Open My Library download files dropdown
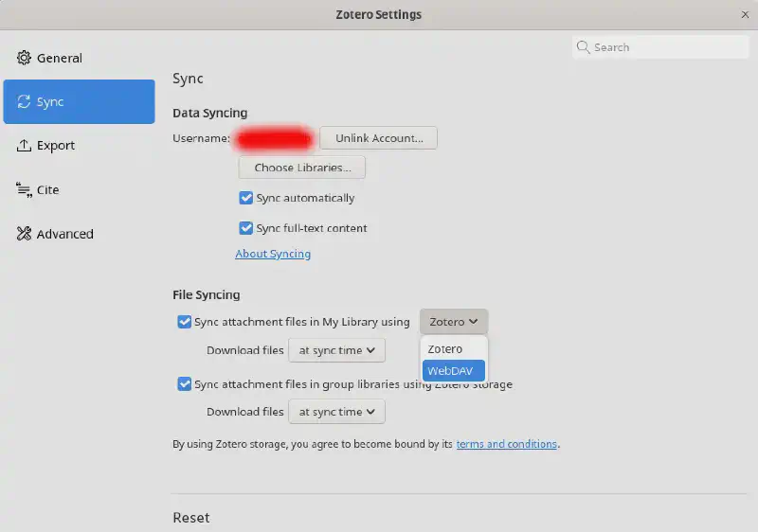The height and width of the screenshot is (532, 758). (336, 350)
